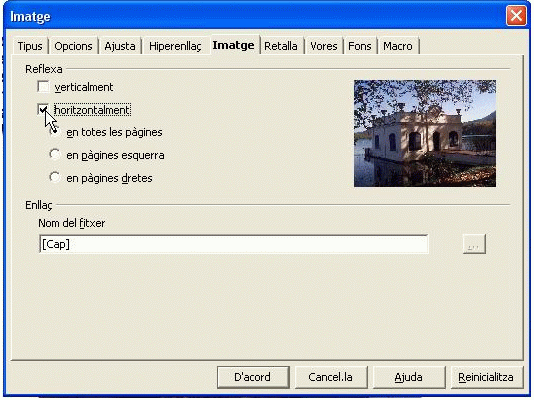Uncheck the horitzontalment checkbox
Image resolution: width=534 pixels, height=400 pixels.
(43, 110)
